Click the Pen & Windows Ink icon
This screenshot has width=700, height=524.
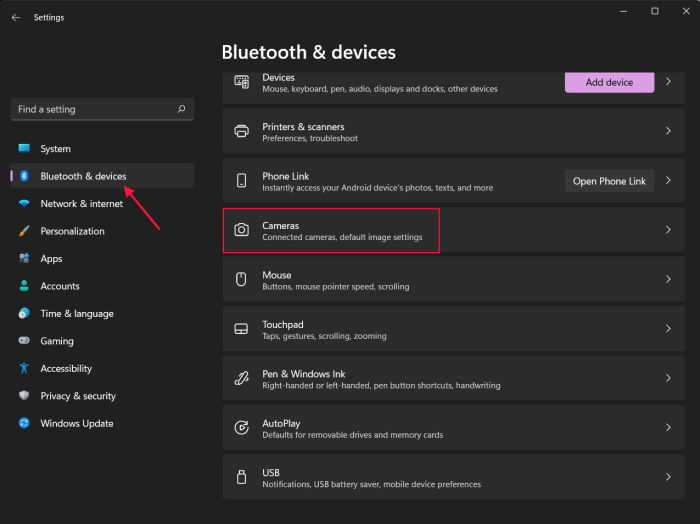[x=242, y=378]
